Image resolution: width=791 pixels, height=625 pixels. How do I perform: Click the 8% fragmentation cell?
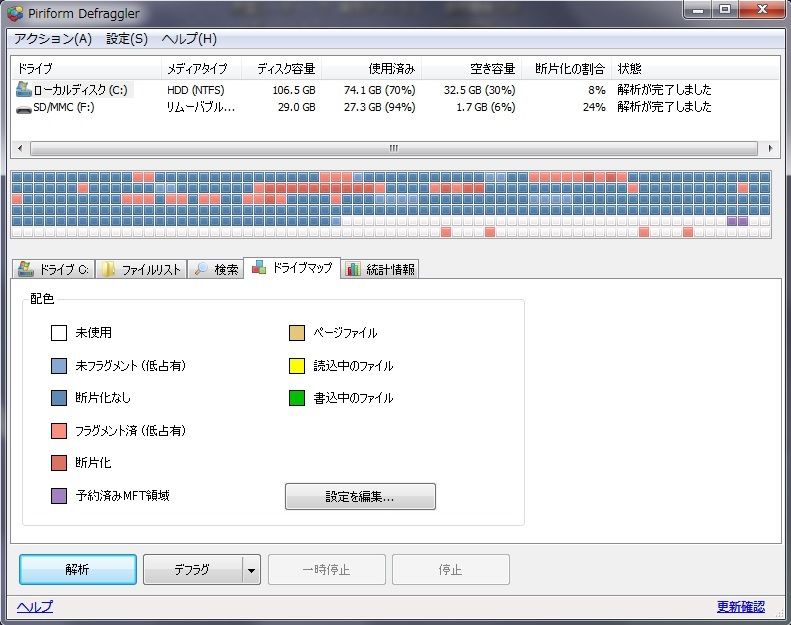point(596,90)
